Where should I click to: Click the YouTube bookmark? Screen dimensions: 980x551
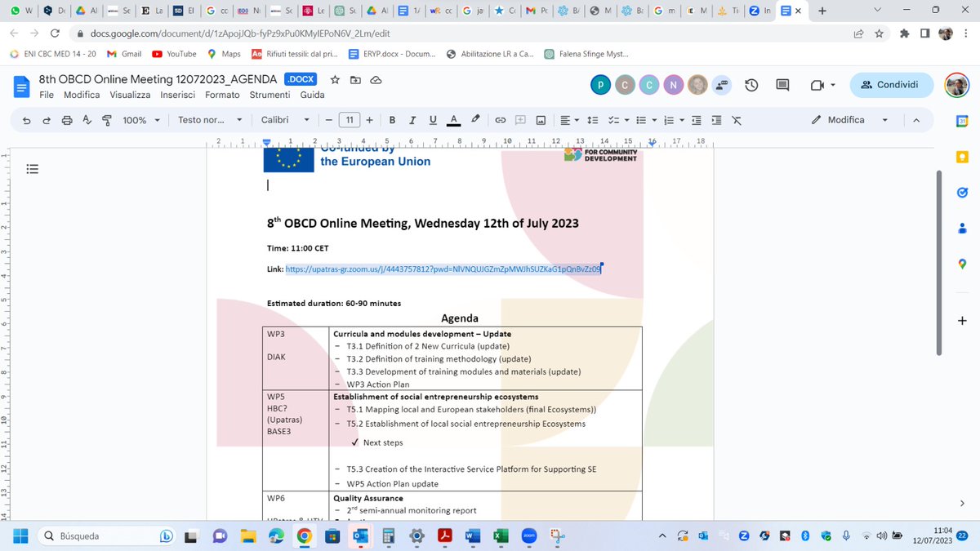[x=174, y=54]
